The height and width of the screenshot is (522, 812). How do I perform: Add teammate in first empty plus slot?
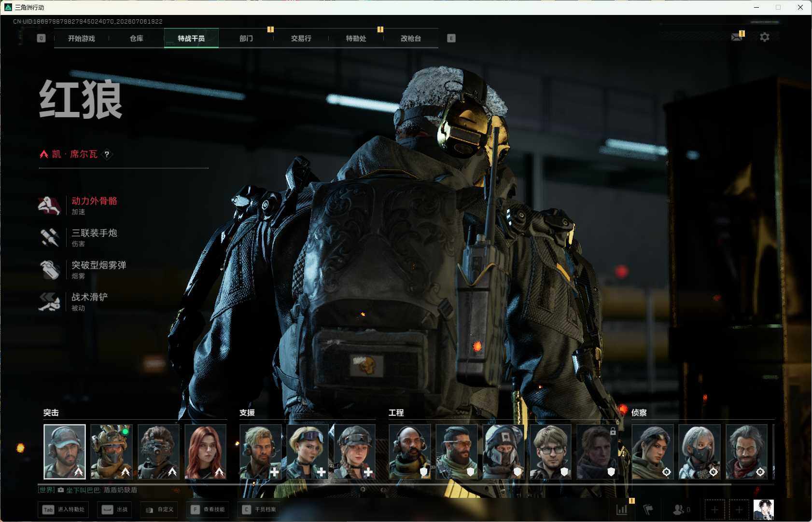(x=714, y=509)
